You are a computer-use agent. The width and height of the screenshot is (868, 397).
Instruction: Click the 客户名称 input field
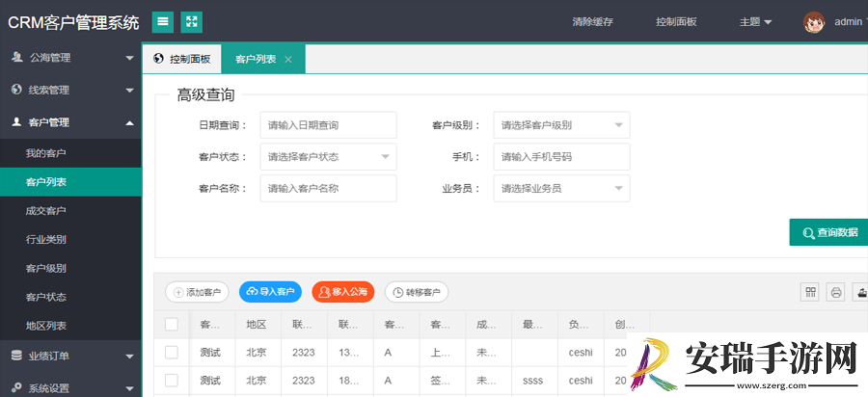(x=328, y=188)
